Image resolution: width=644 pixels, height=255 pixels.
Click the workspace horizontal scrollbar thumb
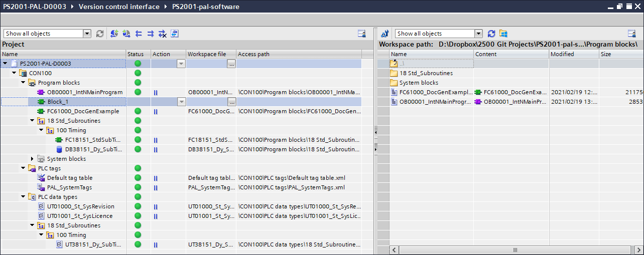[514, 249]
